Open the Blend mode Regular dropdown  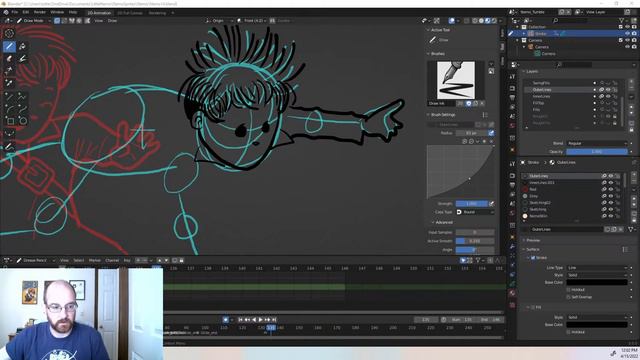point(597,143)
